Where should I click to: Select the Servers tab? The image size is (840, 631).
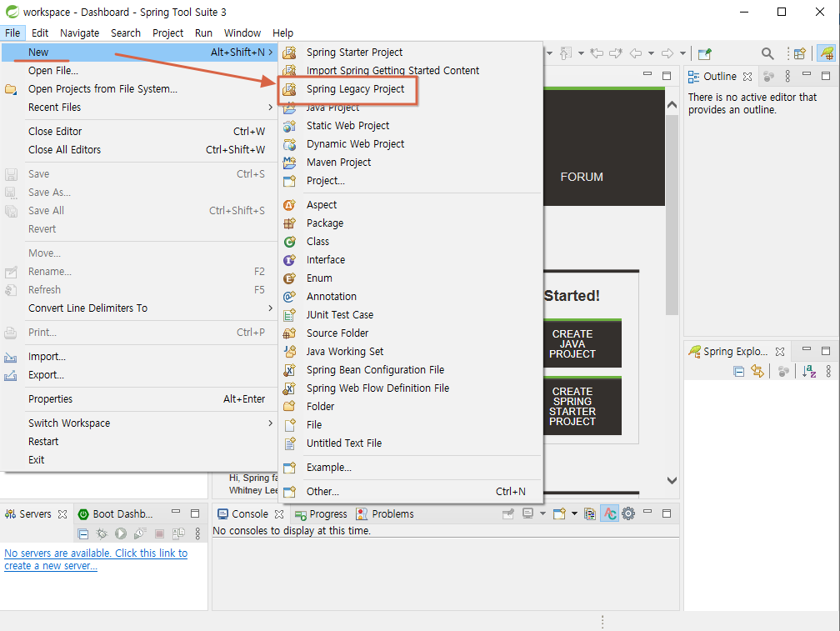[x=35, y=514]
